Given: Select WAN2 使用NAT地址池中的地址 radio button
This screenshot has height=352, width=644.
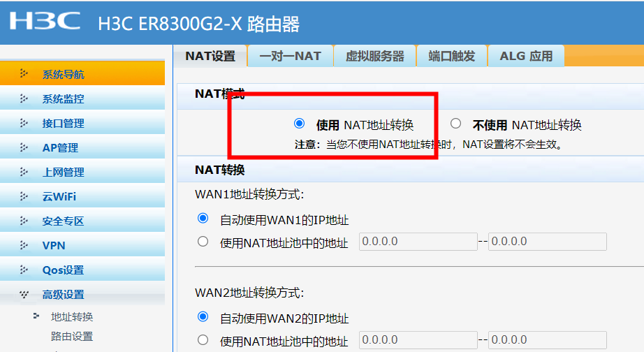Looking at the screenshot, I should tap(203, 340).
